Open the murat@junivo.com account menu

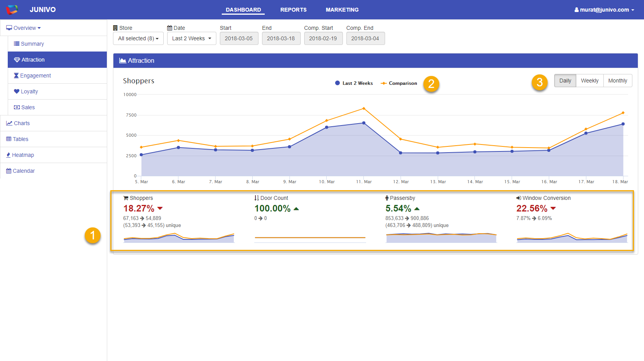pyautogui.click(x=604, y=10)
